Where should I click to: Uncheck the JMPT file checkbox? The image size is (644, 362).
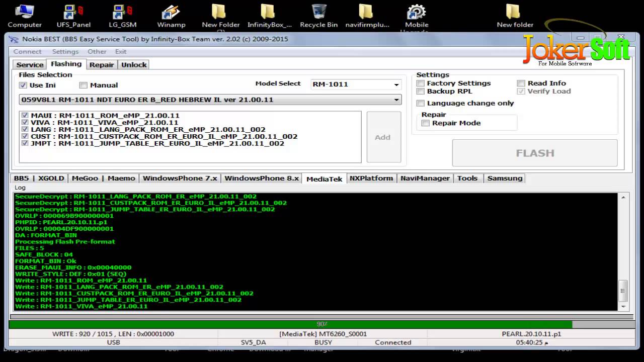point(25,144)
